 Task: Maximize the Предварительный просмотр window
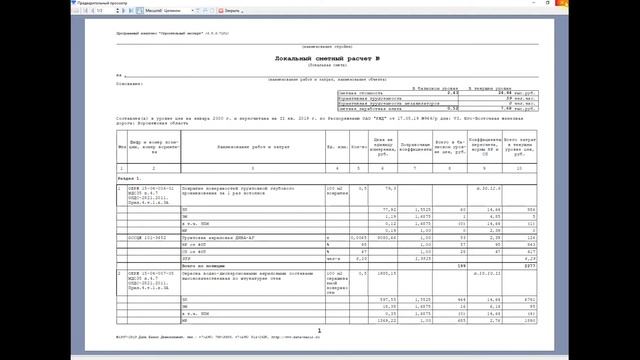548,3
